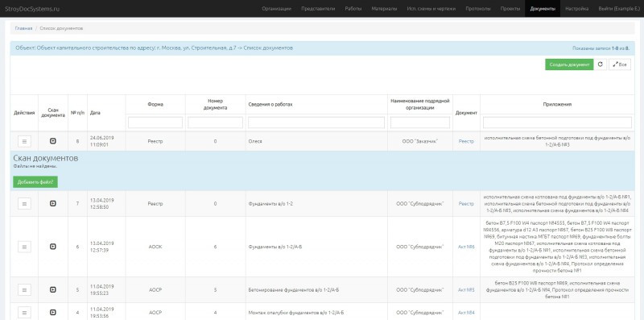Click date 24.06.2019 11:09:01 cell
Screen dimensions: 644x320
[106, 141]
